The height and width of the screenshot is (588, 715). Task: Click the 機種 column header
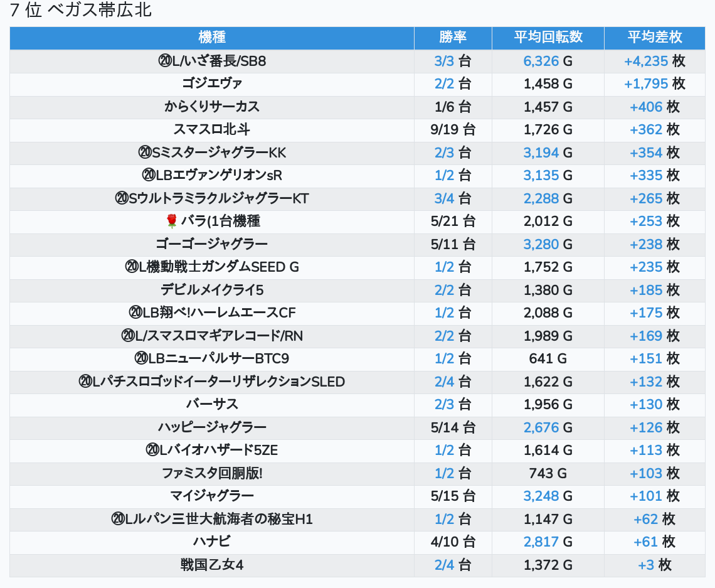212,38
